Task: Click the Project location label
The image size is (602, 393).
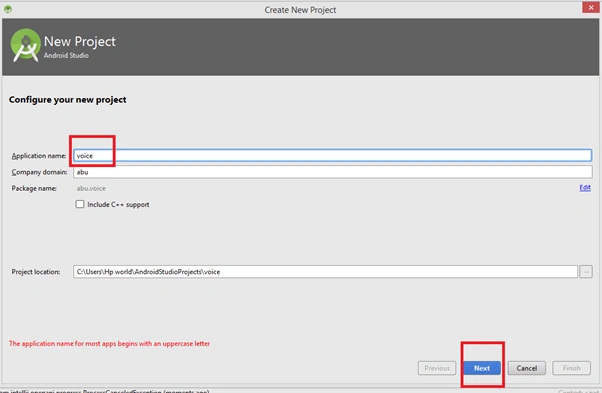Action: (36, 272)
